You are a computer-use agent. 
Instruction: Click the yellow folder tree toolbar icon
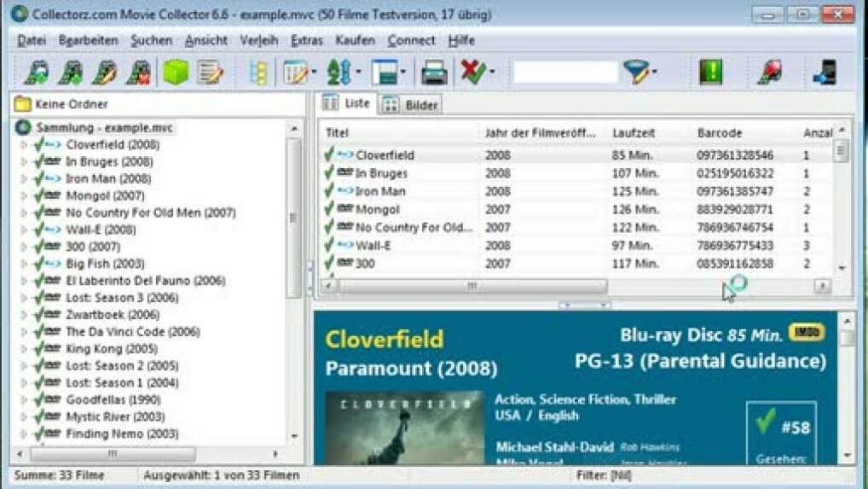258,73
